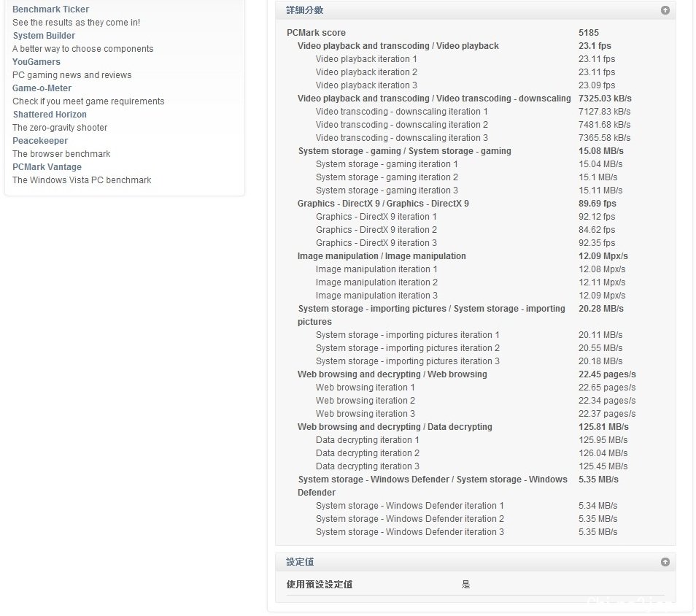Select 'A better way to choose components' text
Screen dimensions: 696x616
[83, 49]
